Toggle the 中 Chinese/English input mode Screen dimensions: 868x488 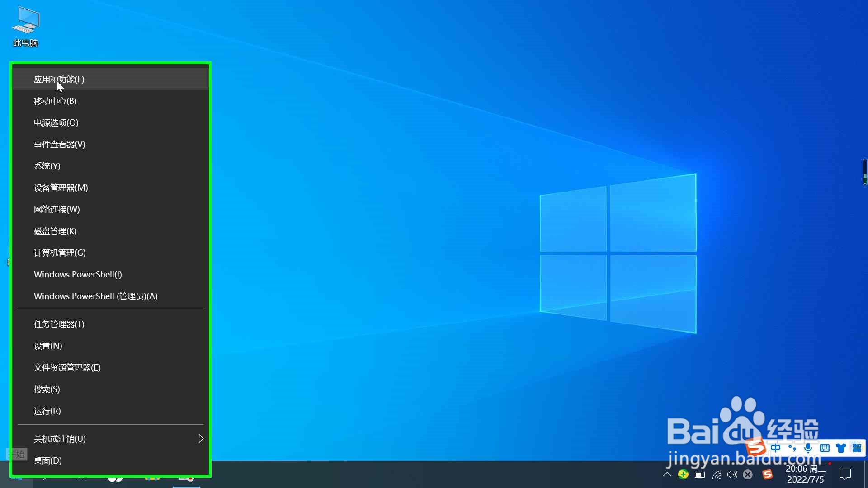[x=776, y=448]
